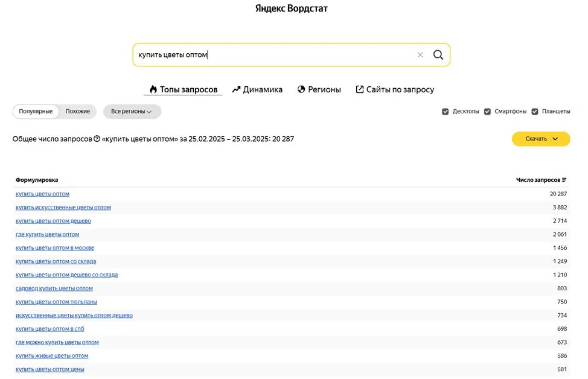Click the request count 750
This screenshot has width=588, height=379.
click(562, 302)
